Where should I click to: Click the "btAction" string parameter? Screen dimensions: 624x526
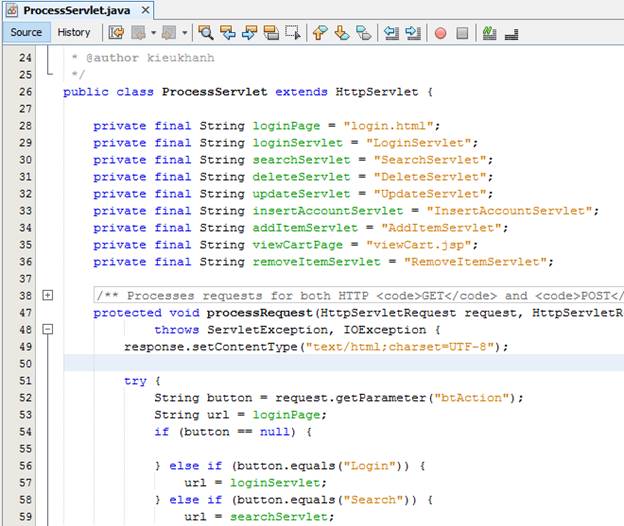click(x=471, y=398)
